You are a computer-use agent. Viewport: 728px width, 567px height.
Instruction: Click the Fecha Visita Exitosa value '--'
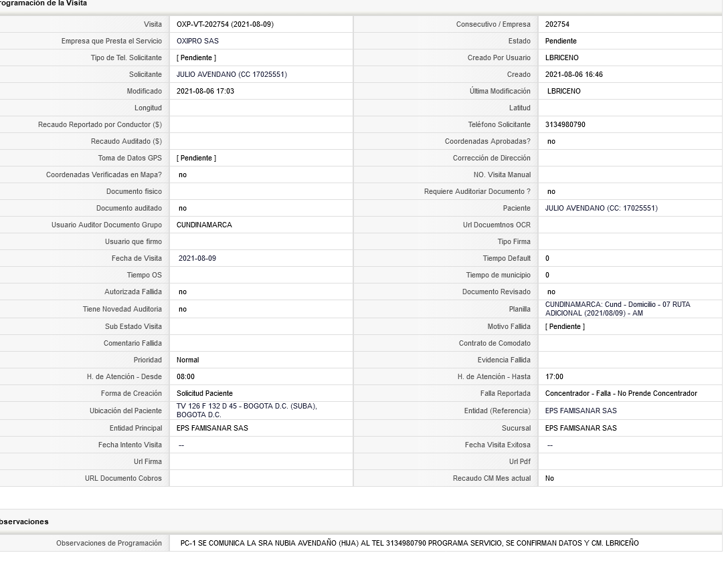(550, 445)
